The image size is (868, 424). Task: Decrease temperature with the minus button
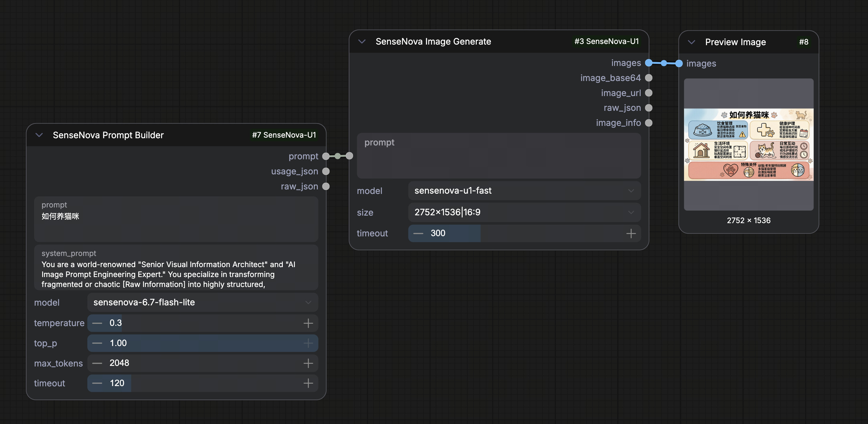(x=97, y=323)
